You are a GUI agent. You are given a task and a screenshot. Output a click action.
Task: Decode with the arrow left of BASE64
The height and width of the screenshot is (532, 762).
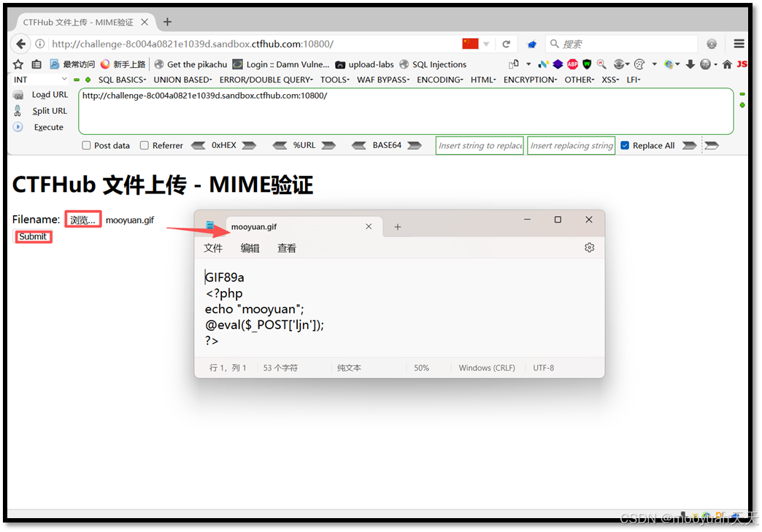(358, 145)
